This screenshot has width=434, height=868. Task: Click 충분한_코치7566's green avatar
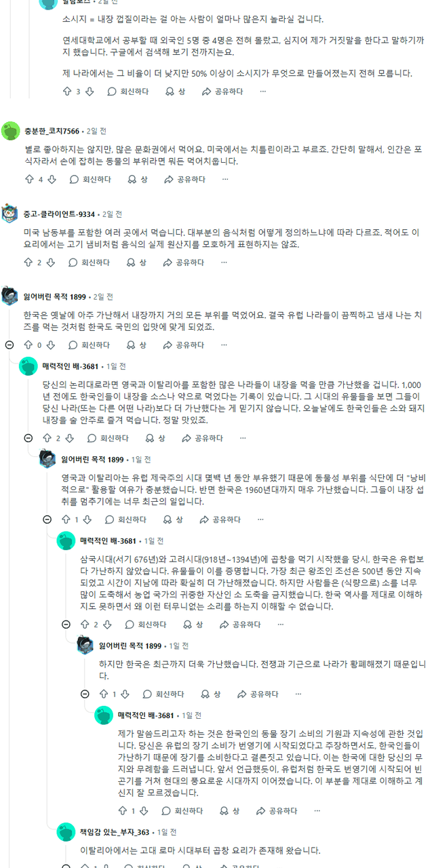click(10, 131)
